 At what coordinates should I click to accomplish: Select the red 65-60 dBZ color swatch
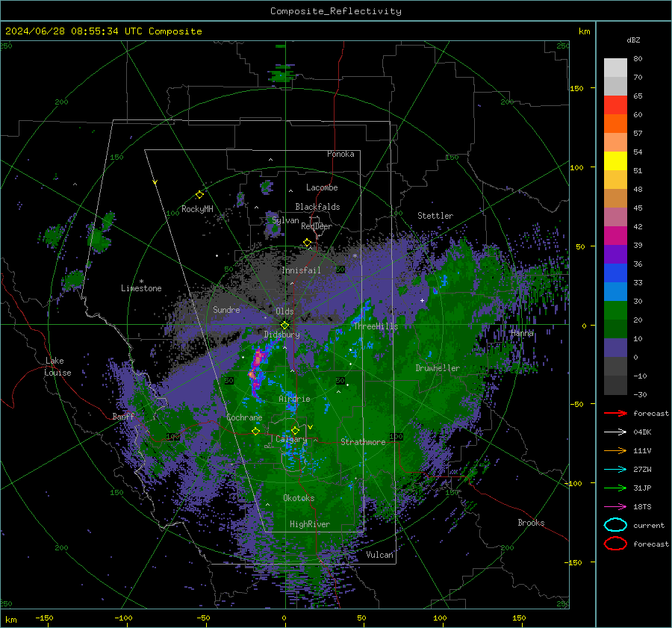615,105
